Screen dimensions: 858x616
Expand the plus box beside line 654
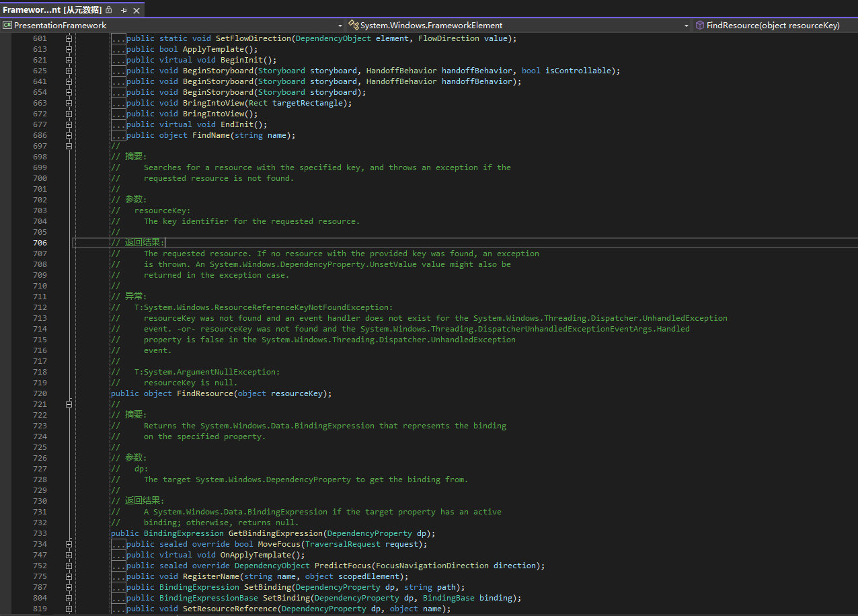pos(69,91)
